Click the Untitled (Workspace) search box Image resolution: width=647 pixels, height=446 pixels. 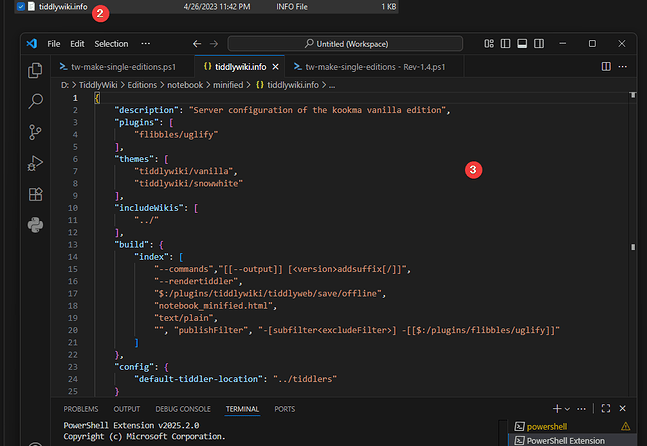click(x=345, y=44)
